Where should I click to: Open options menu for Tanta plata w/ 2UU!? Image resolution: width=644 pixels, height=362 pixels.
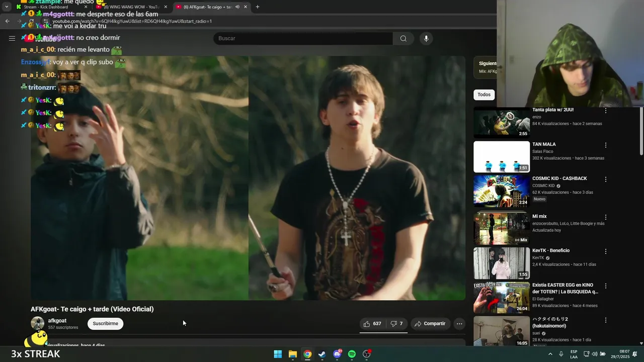(606, 111)
